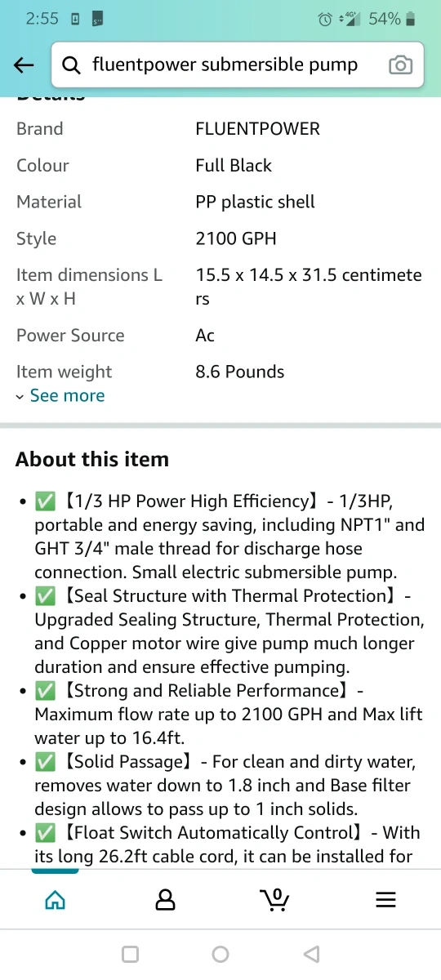
Task: Open the account profile icon
Action: 165,900
